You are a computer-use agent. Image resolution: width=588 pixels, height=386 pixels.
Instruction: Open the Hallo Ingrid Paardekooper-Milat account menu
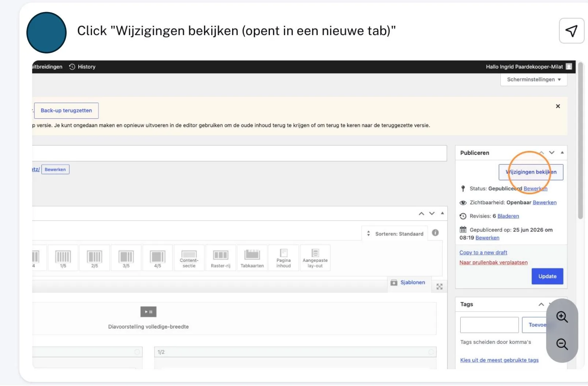click(x=529, y=67)
